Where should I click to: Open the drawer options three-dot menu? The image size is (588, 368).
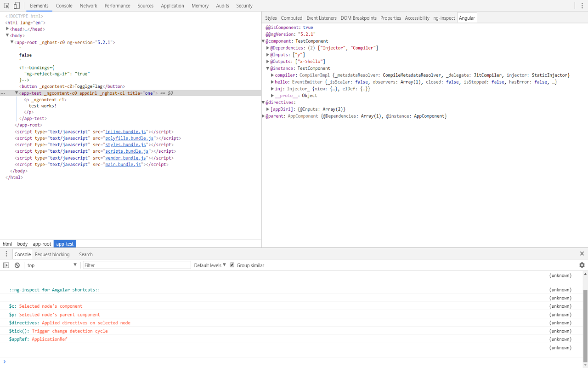click(x=6, y=253)
